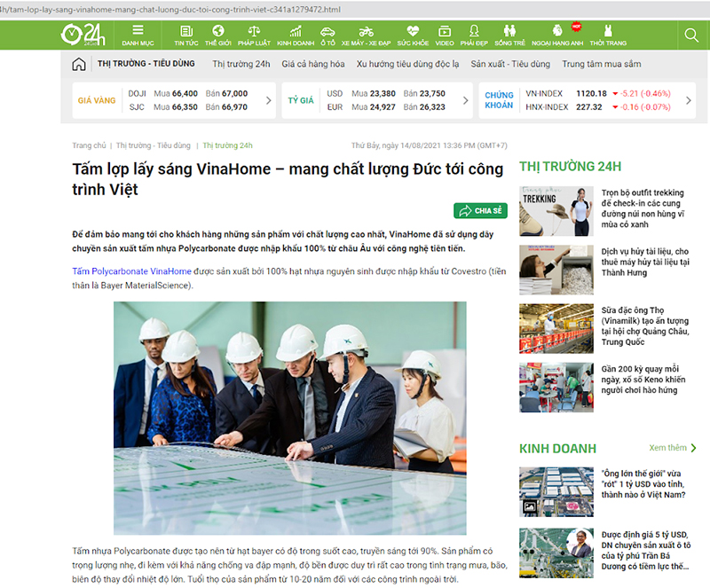710x588 pixels.
Task: Click the browser address bar URL
Action: tap(170, 10)
